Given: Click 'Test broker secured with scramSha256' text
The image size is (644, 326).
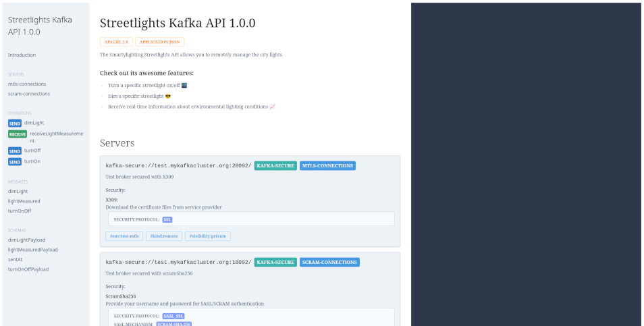Looking at the screenshot, I should [149, 273].
